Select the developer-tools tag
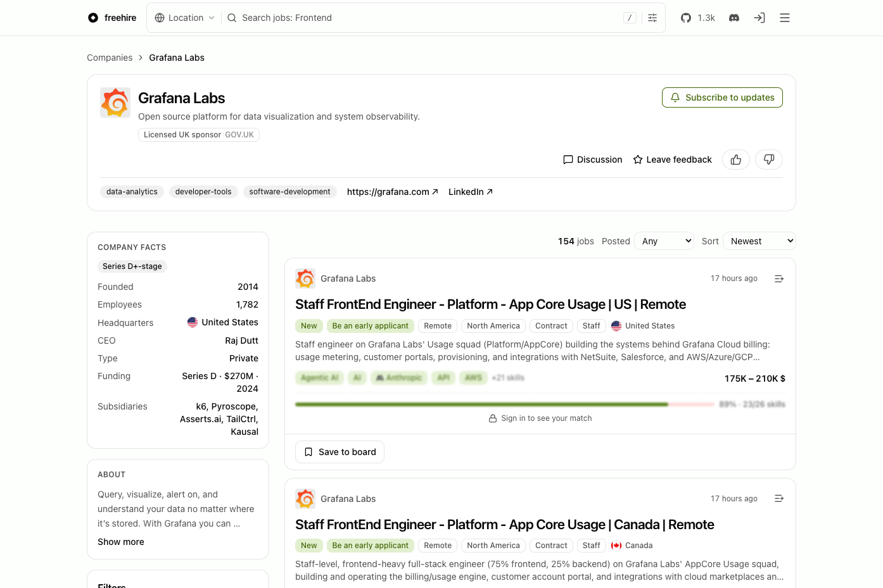The width and height of the screenshot is (883, 588). coord(203,192)
